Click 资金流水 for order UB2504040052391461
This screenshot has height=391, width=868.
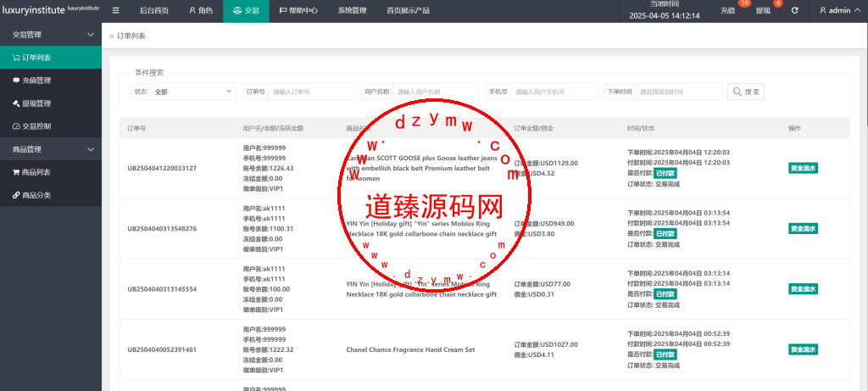804,349
